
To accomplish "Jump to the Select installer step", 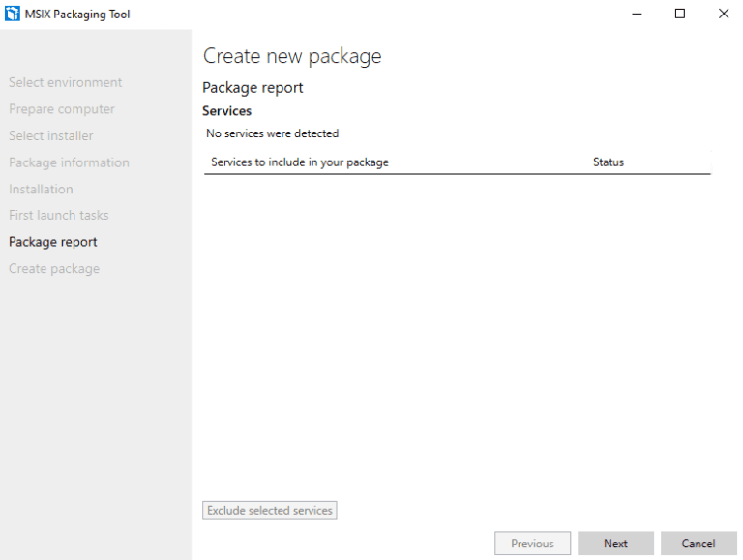I will [51, 136].
